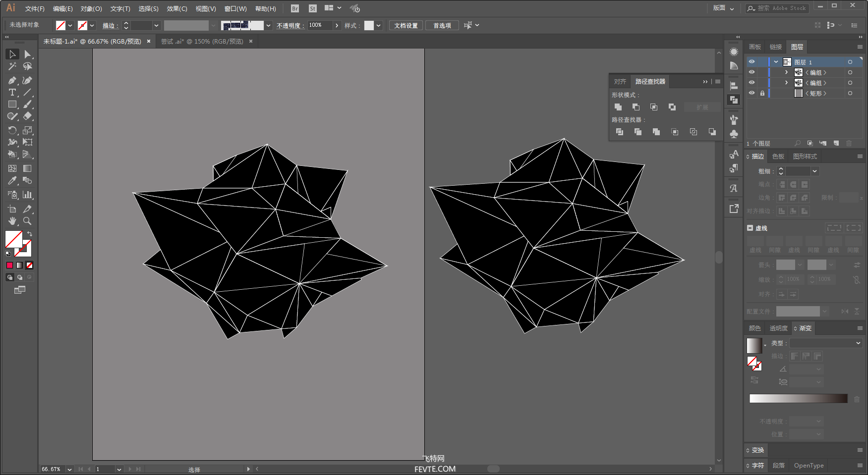The height and width of the screenshot is (475, 868).
Task: Click the 版面 workspace switcher
Action: pos(723,8)
